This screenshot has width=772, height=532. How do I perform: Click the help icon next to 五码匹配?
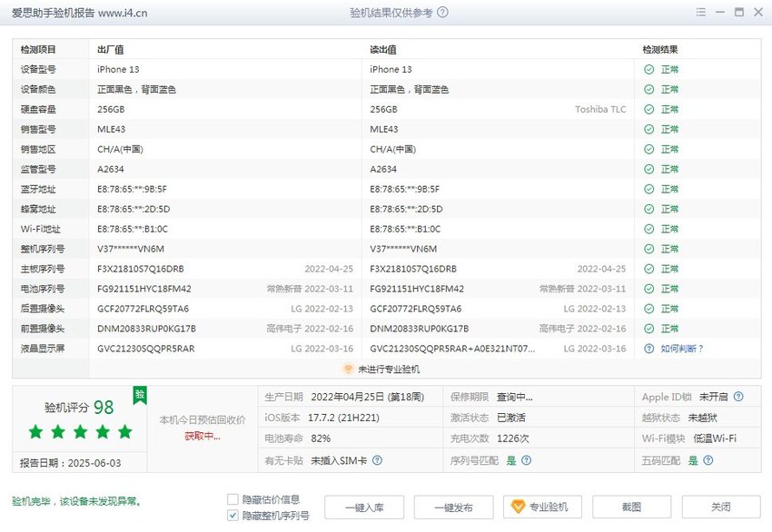click(x=708, y=460)
